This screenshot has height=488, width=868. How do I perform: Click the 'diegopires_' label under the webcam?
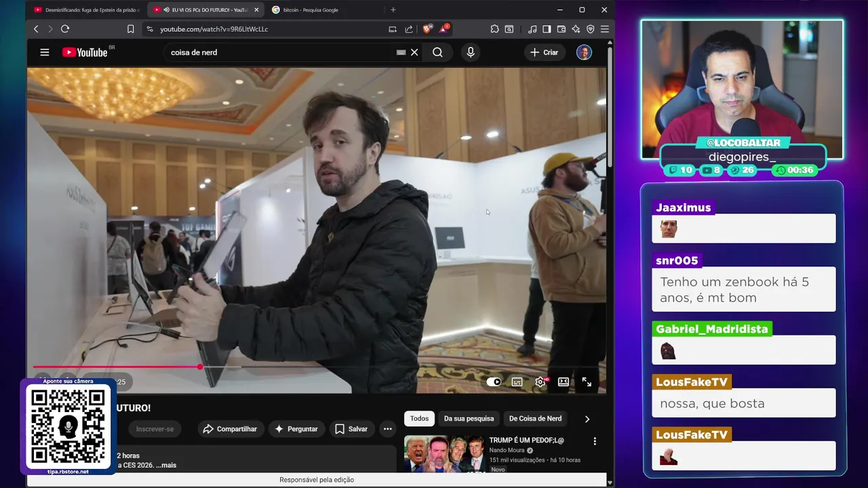coord(742,157)
